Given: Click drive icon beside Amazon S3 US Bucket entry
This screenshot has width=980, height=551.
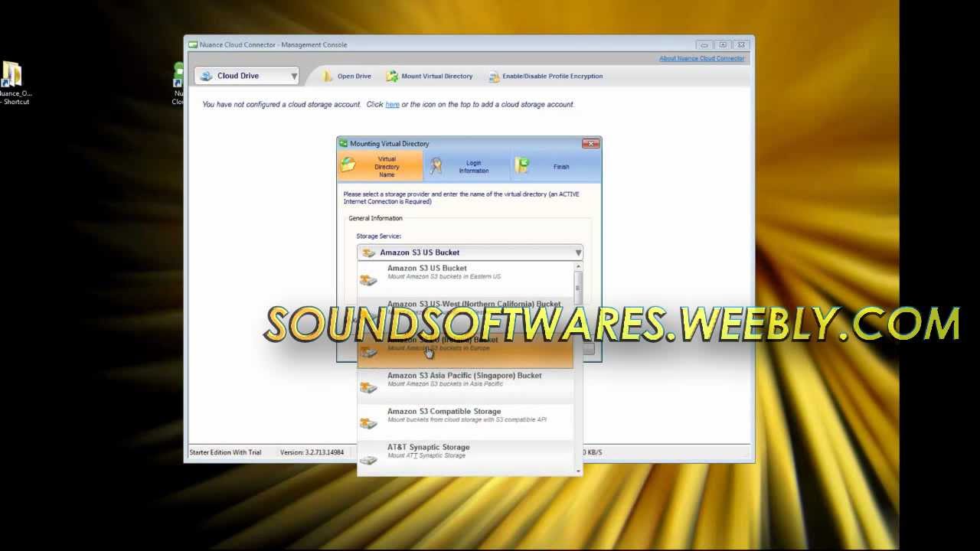Looking at the screenshot, I should coord(369,280).
